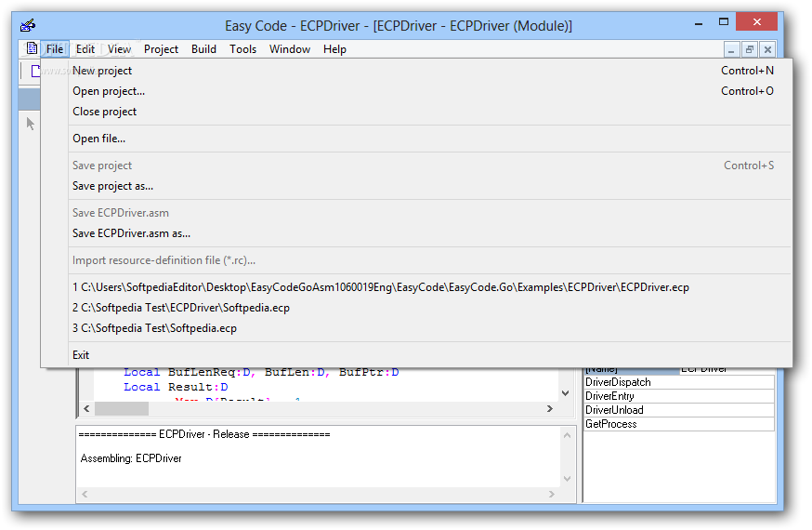812x530 pixels.
Task: Select GetProcess in procedure list
Action: click(679, 424)
